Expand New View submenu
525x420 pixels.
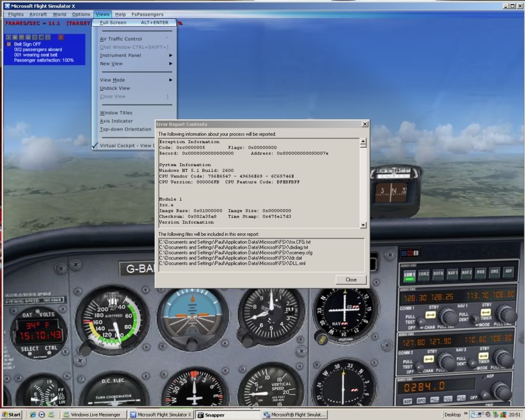click(135, 64)
